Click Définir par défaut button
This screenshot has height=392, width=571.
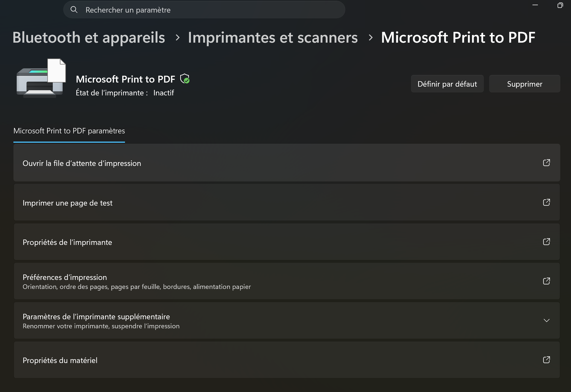click(447, 84)
